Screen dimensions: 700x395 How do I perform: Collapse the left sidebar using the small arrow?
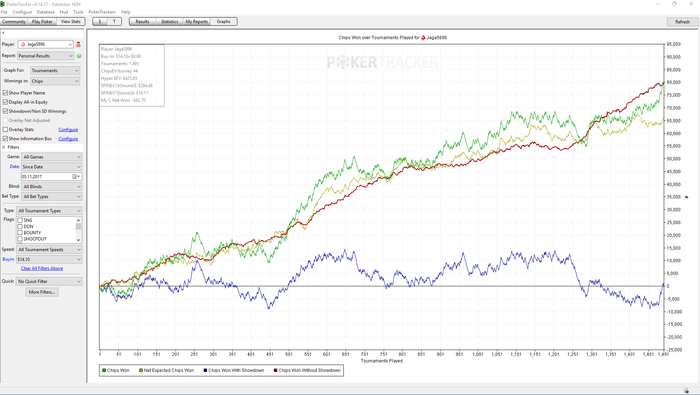3,33
